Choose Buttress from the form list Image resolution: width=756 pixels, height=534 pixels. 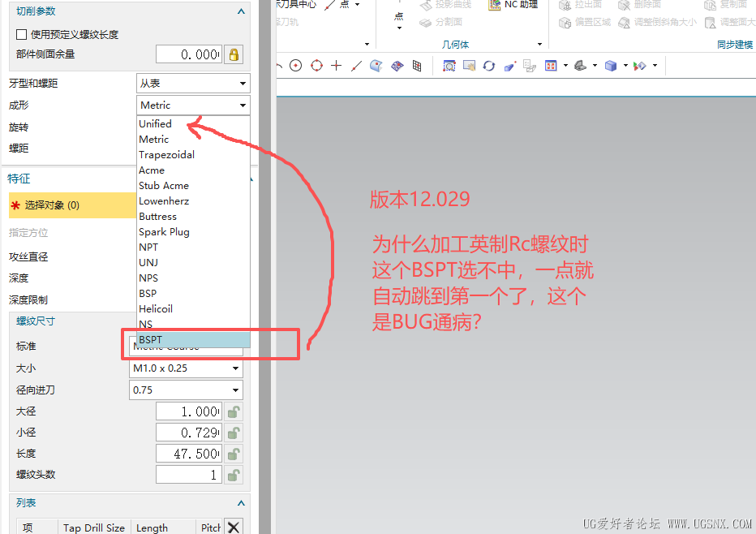tap(193, 217)
